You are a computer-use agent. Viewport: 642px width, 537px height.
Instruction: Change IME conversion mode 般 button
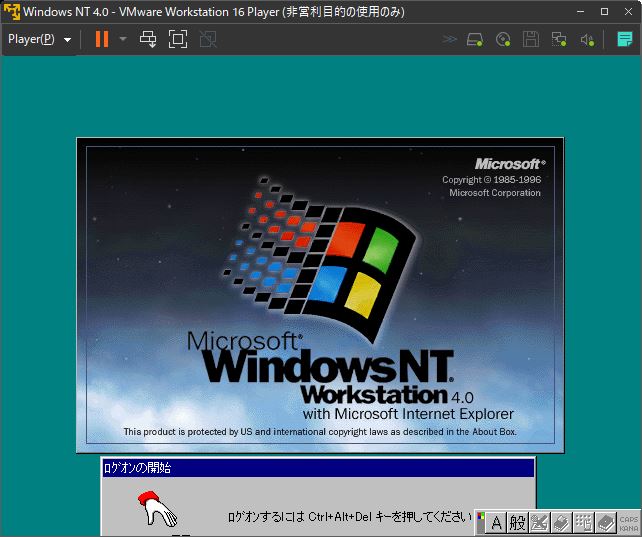[x=518, y=522]
